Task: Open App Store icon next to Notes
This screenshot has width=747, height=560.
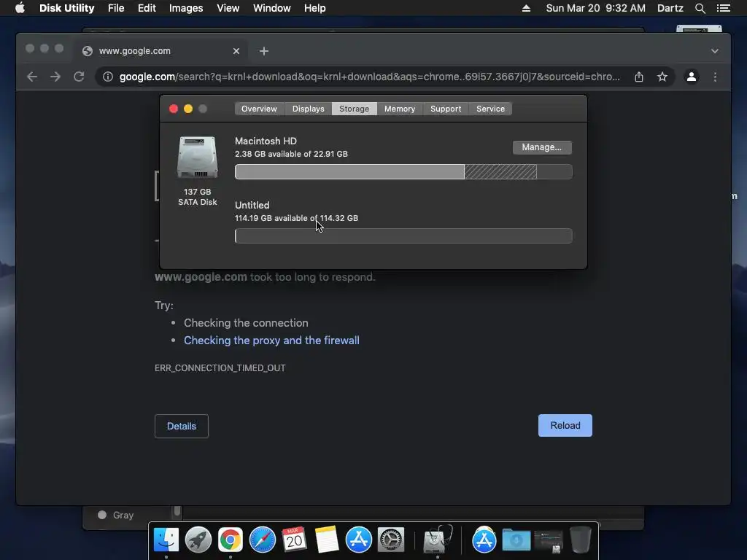Action: point(358,540)
